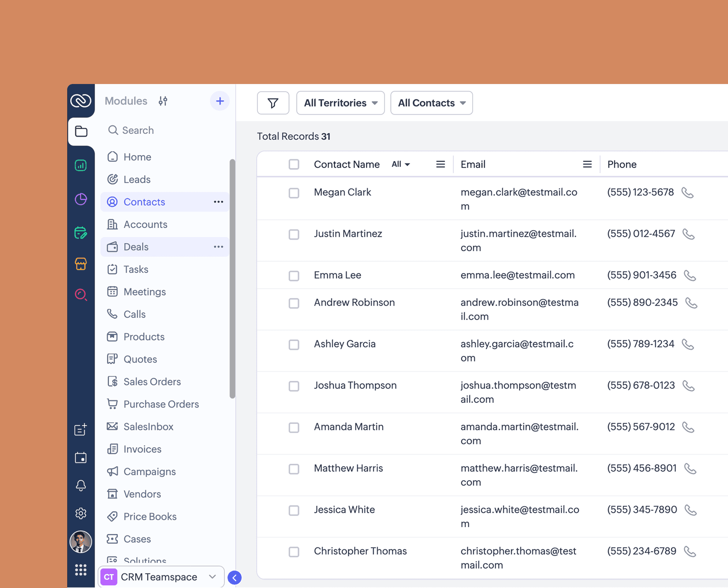The image size is (728, 588).
Task: Open the marketplace store icon in rail
Action: [x=81, y=264]
